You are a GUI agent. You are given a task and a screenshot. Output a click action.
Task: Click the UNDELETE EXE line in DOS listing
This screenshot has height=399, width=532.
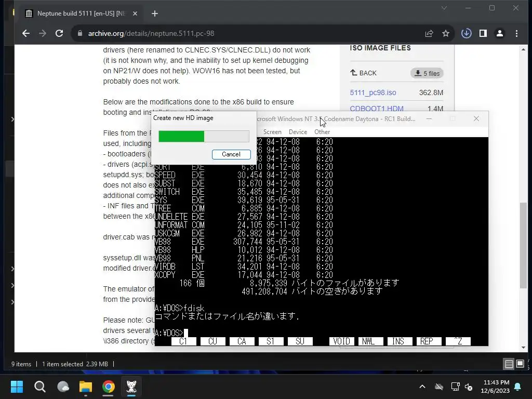tap(244, 217)
